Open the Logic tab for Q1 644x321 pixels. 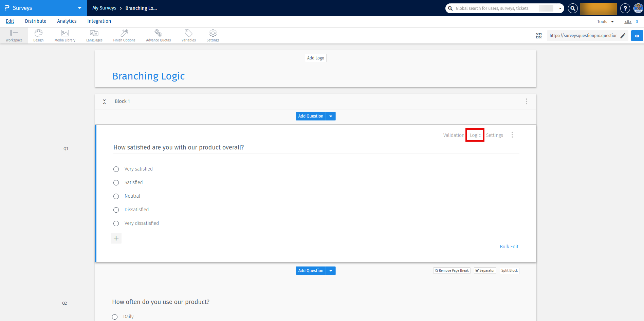pos(475,135)
